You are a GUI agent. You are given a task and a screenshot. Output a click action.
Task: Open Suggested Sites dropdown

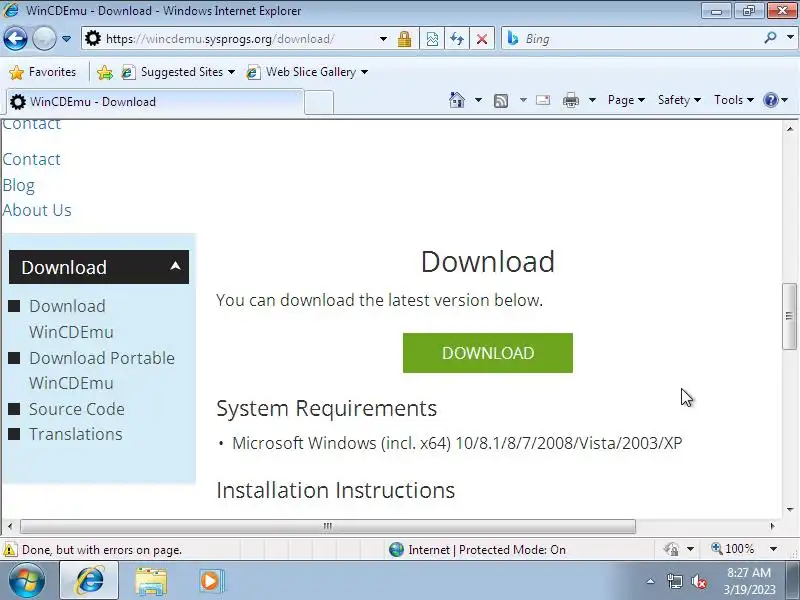178,72
